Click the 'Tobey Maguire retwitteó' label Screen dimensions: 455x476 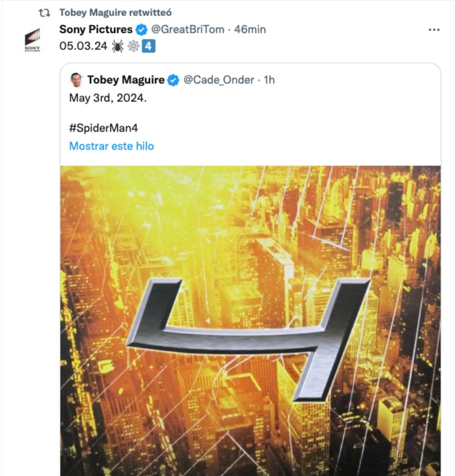point(115,13)
